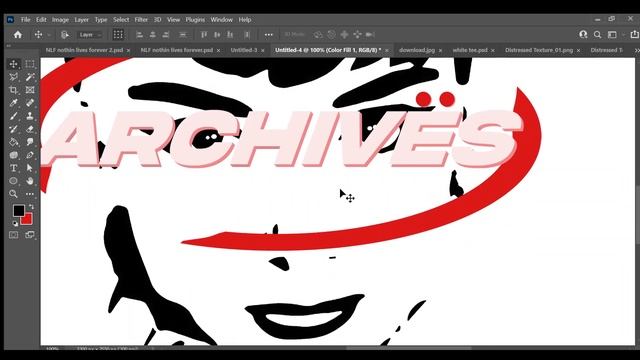Open the Search magnifier in options bar
This screenshot has width=640, height=360.
coord(597,35)
